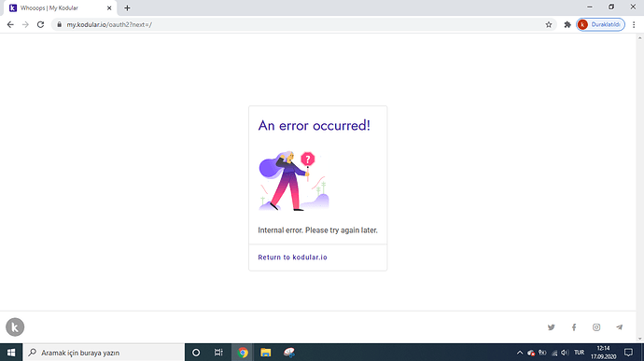Viewport: 644px width, 361px height.
Task: Show hidden system tray icons
Action: 520,353
